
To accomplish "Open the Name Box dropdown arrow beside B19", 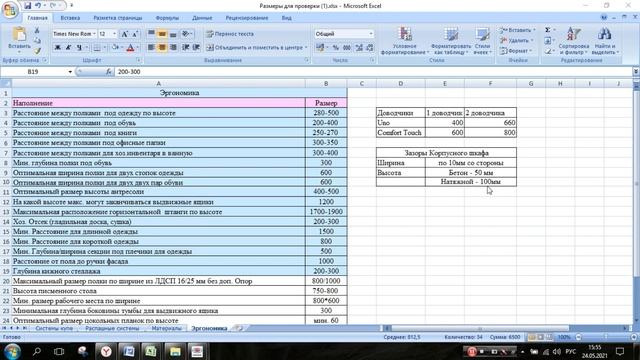I will 70,72.
